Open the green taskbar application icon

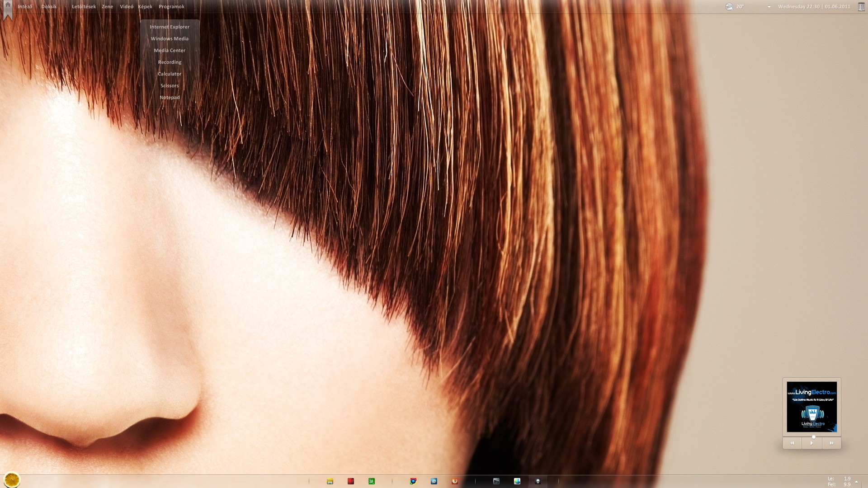pyautogui.click(x=371, y=481)
